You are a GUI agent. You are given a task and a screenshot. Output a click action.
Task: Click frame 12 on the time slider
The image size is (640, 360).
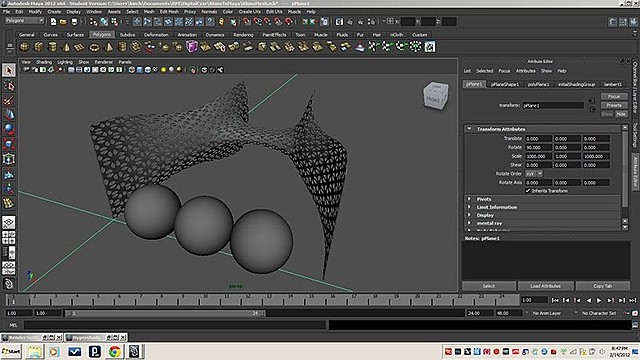click(248, 300)
